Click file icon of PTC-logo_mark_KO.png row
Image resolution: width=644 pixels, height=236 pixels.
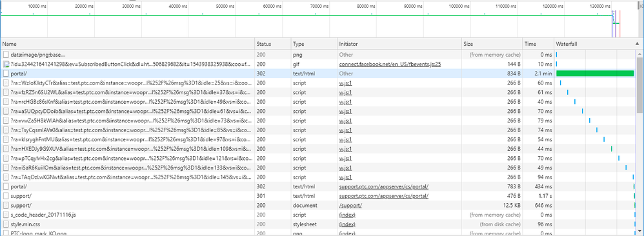pos(6,233)
